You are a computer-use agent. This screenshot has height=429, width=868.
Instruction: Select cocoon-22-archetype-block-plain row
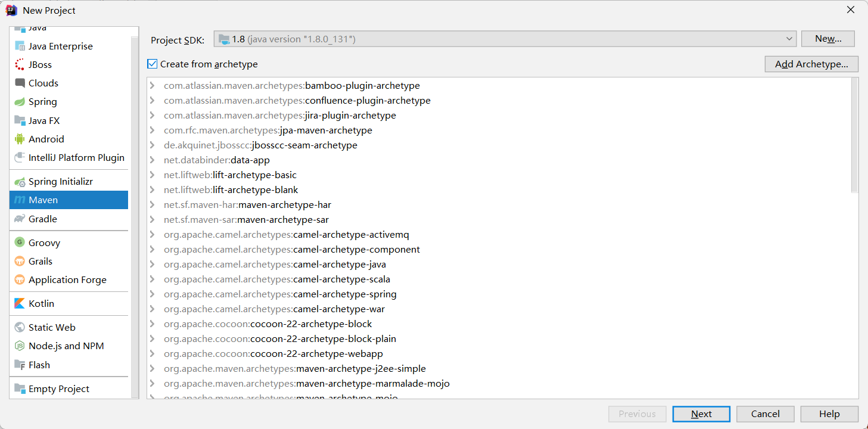pos(499,339)
